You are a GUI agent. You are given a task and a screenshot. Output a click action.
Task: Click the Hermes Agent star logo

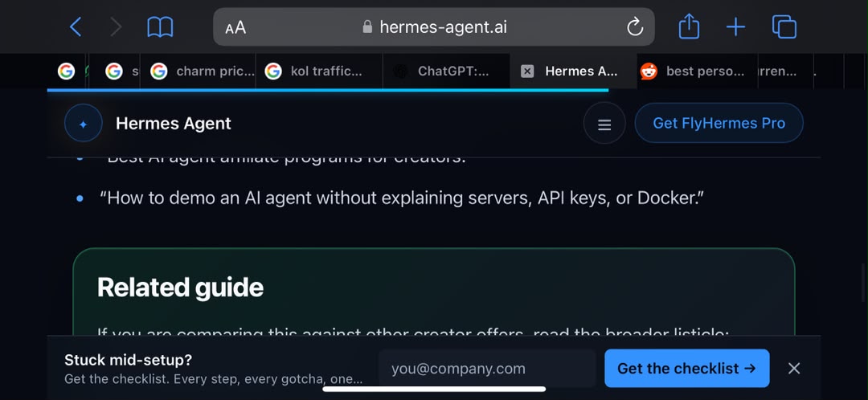[x=83, y=124]
